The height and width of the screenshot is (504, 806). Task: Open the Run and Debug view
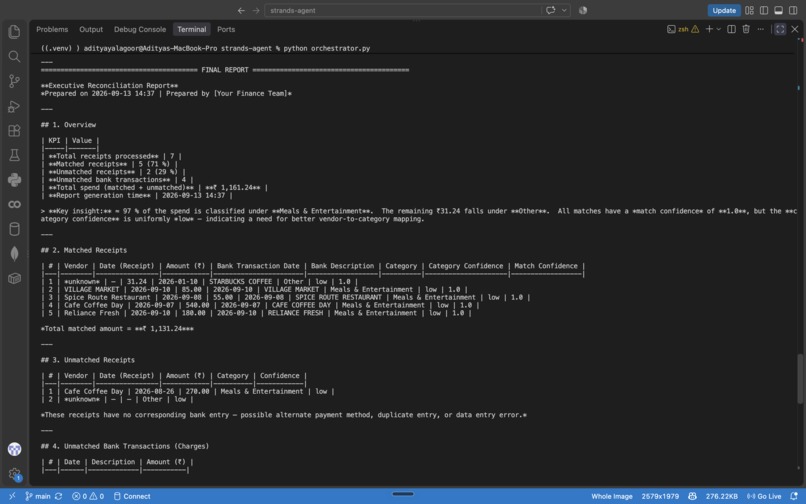(14, 106)
